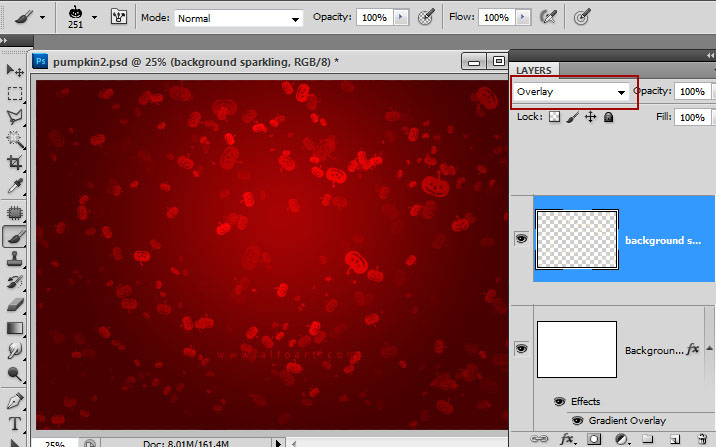Open the brush Mode dropdown set to Normal
This screenshot has height=447, width=716.
click(x=239, y=19)
